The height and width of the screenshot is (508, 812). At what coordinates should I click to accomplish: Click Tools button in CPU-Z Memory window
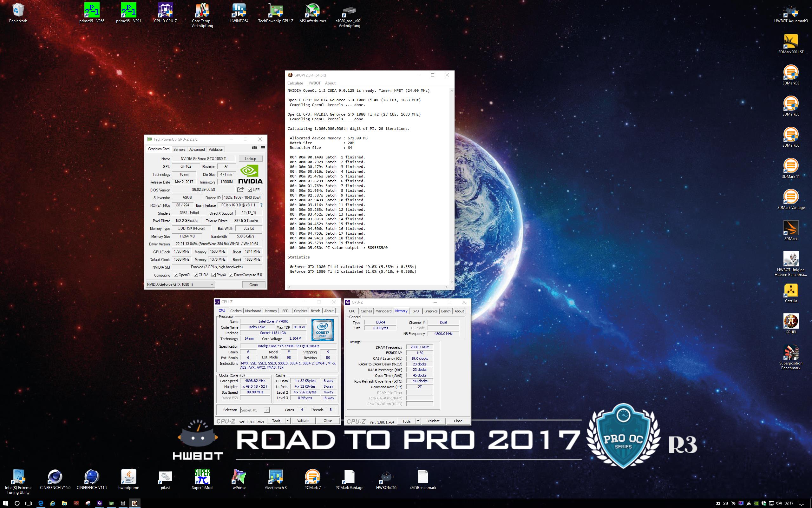[x=406, y=421]
